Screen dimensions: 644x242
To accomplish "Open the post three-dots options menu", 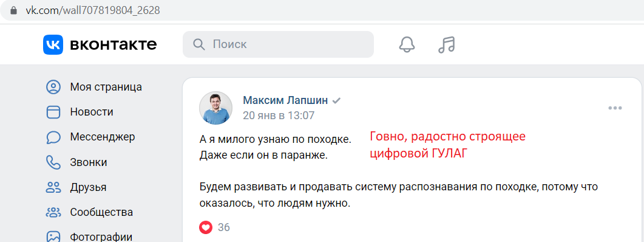I will 615,108.
